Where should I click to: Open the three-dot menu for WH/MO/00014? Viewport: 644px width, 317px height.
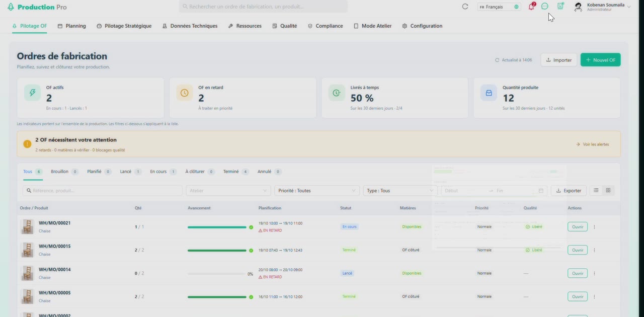tap(594, 273)
